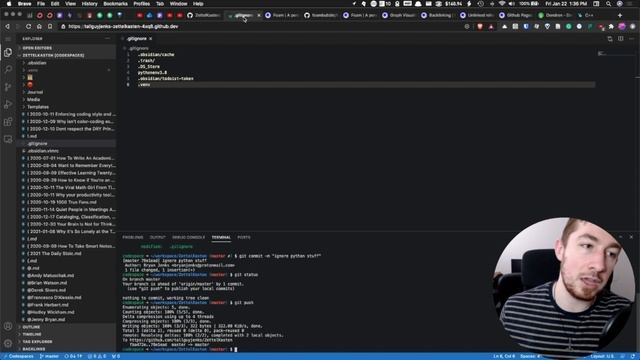This screenshot has width=640, height=360.
Task: Click the Codespaces remote indicator in the status bar
Action: [19, 356]
